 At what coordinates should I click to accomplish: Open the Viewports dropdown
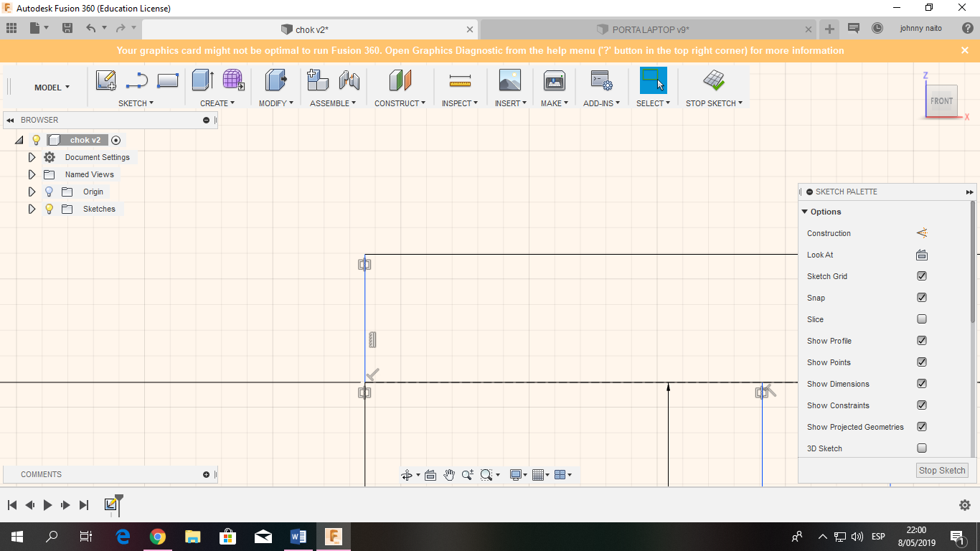pos(564,475)
